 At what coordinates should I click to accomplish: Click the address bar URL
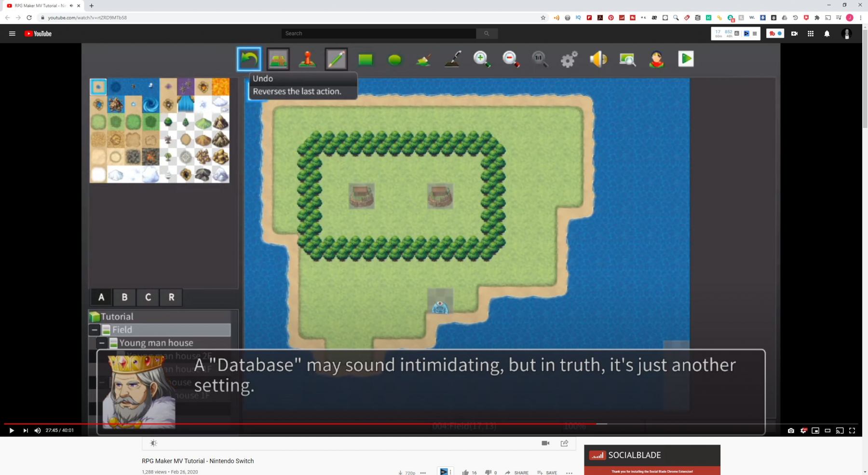pyautogui.click(x=87, y=17)
